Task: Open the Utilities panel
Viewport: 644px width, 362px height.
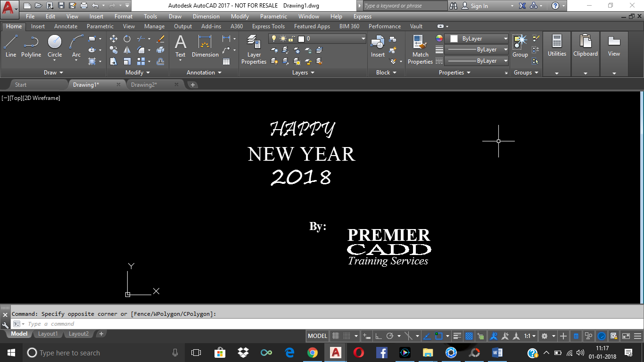Action: [557, 54]
